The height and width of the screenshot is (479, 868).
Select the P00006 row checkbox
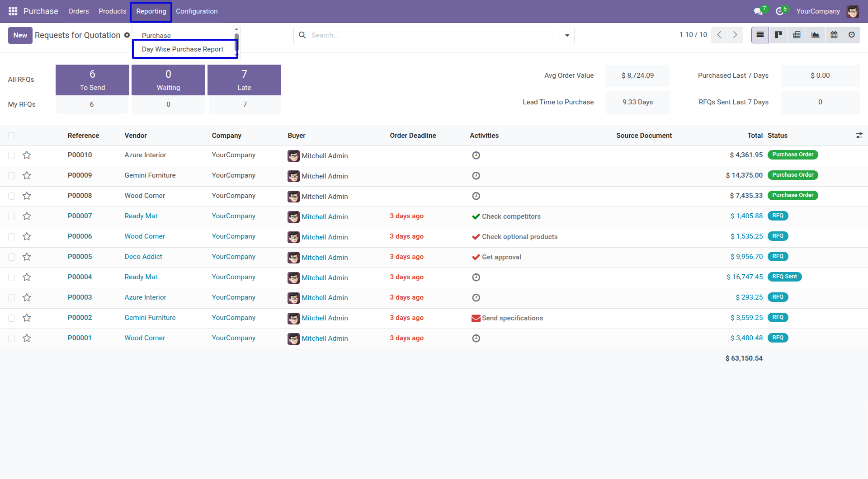(x=12, y=237)
